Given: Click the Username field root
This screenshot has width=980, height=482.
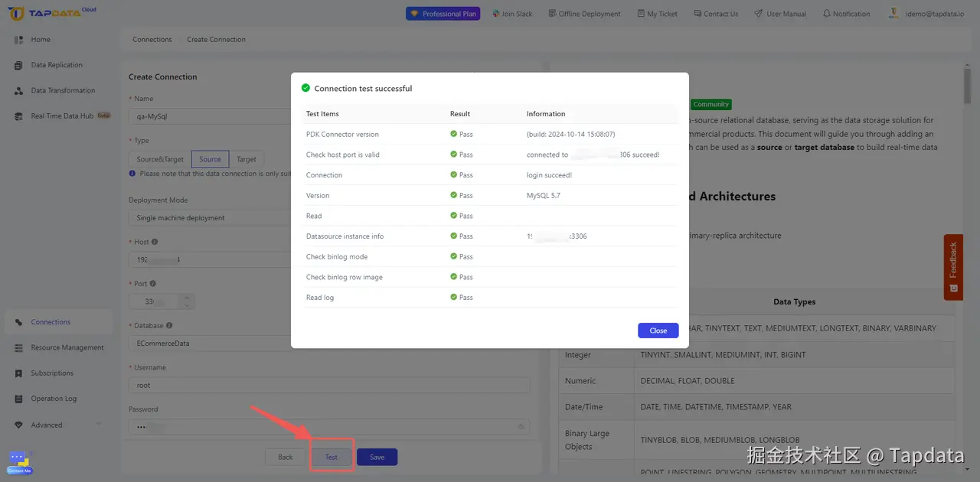Looking at the screenshot, I should click(x=329, y=386).
